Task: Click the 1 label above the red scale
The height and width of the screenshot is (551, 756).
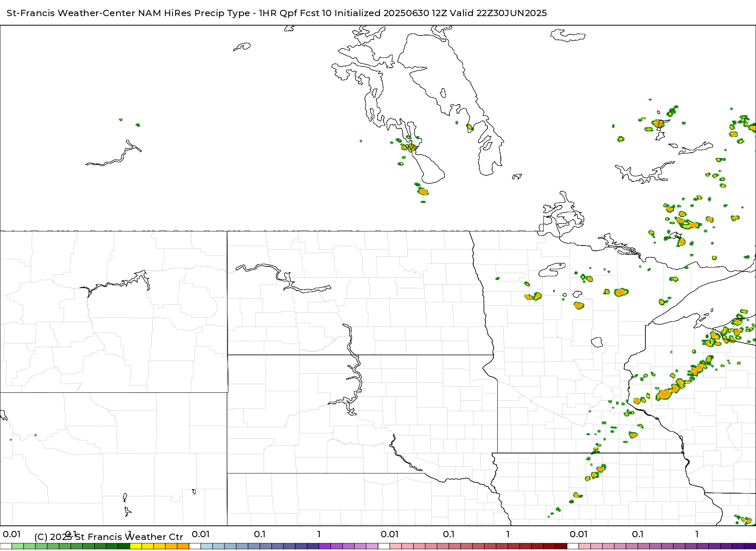Action: coord(508,534)
